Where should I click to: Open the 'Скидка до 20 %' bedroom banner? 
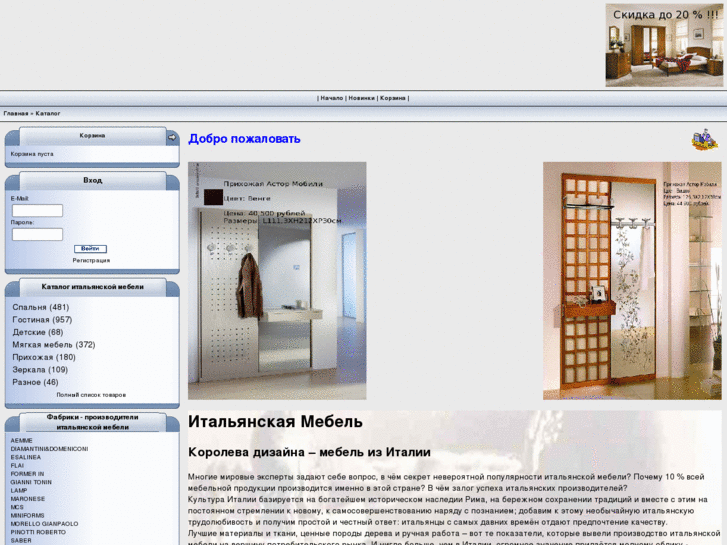(664, 45)
